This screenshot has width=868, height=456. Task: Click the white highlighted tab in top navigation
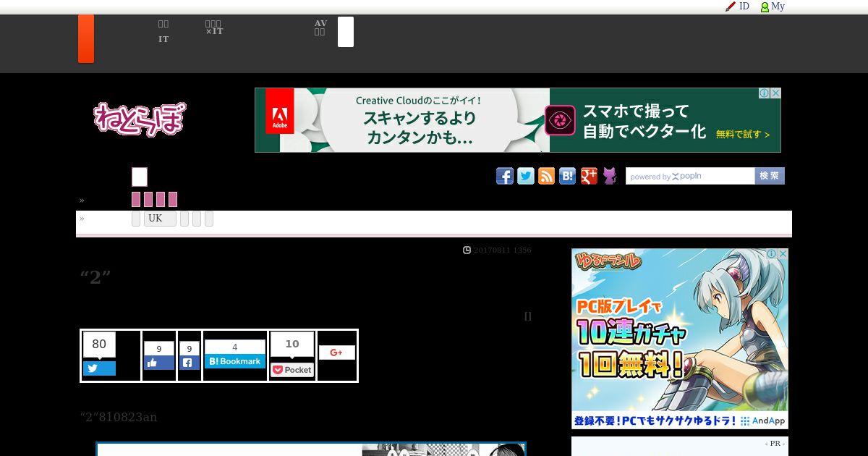point(346,32)
